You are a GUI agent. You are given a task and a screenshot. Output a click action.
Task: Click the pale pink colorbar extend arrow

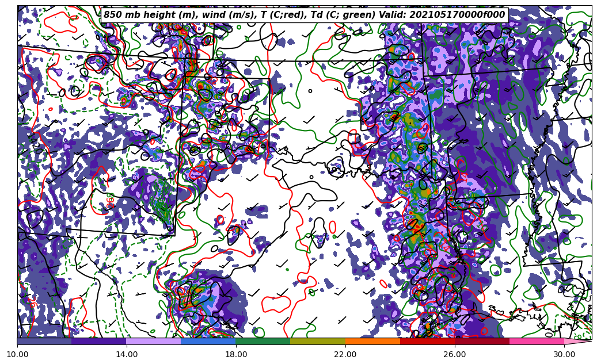[x=577, y=341]
